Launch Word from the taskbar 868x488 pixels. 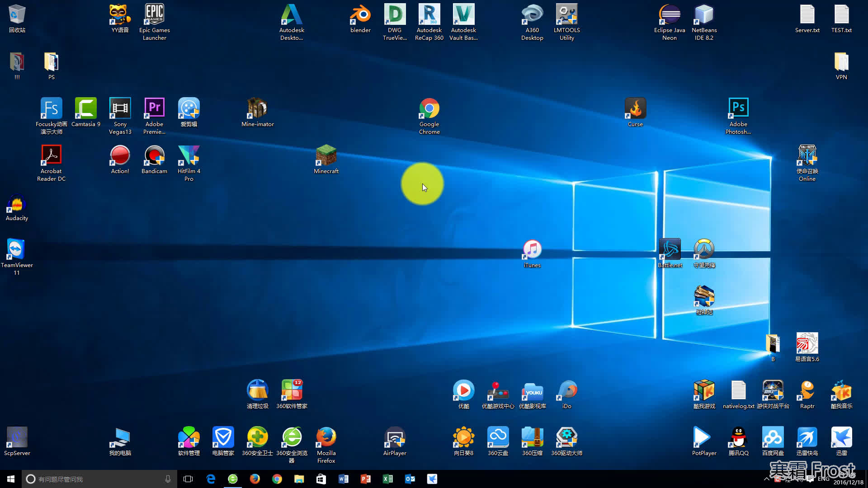click(x=343, y=479)
